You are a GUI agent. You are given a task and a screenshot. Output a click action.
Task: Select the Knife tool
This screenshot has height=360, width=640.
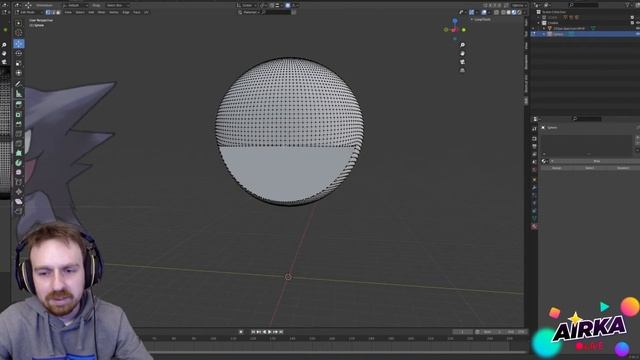pyautogui.click(x=18, y=143)
